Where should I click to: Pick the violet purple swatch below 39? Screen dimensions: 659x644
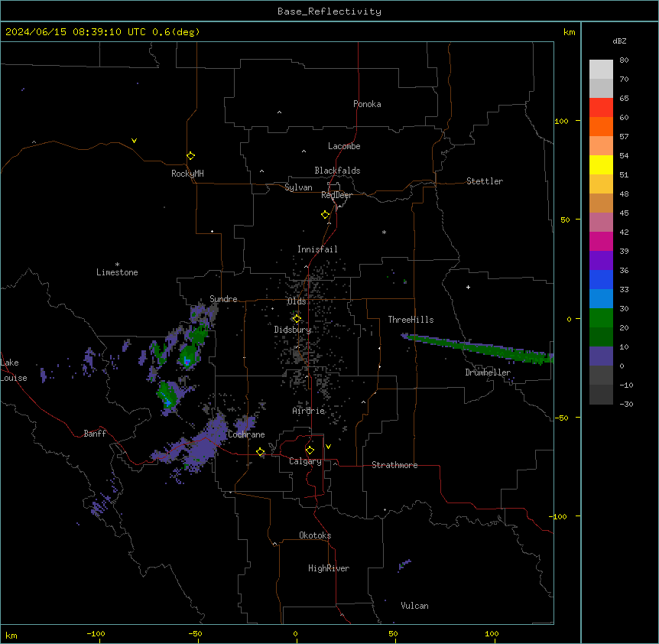(x=601, y=260)
